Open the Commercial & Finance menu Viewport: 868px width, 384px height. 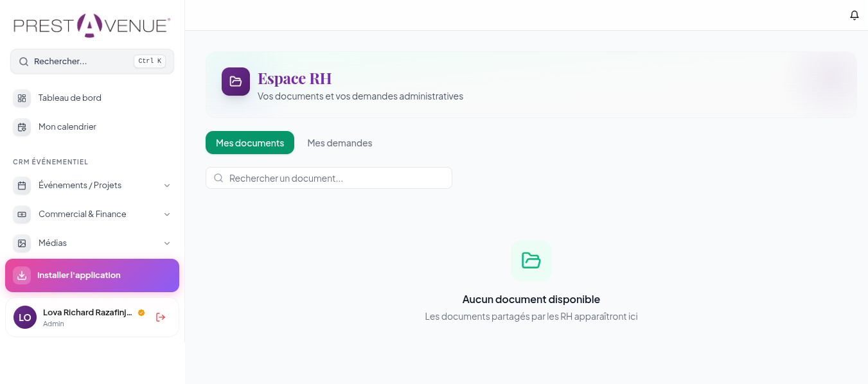[x=92, y=214]
